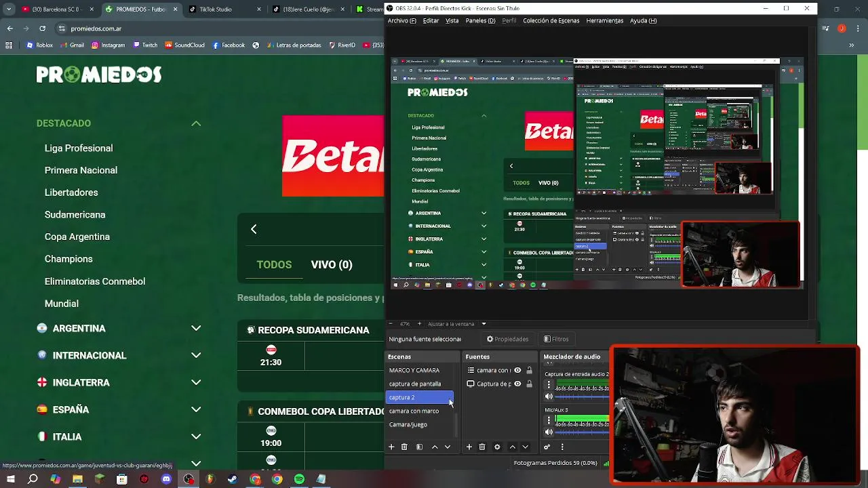Screen dimensions: 868x488
Task: Open OBS Editar menu
Action: pos(431,21)
